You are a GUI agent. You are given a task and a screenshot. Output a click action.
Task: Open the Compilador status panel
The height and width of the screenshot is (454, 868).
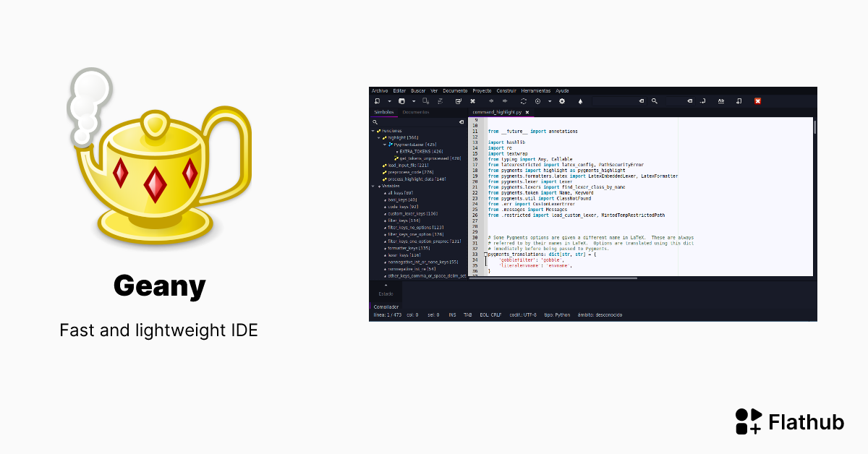click(x=386, y=307)
